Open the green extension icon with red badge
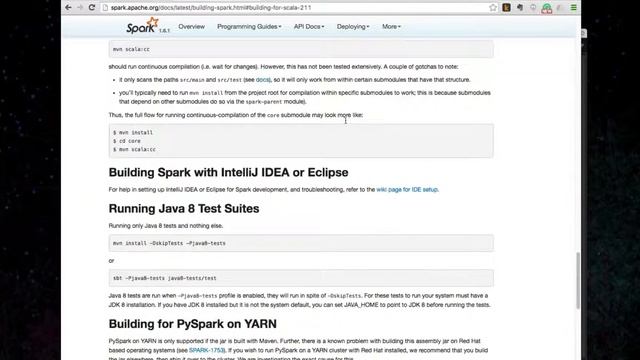The height and width of the screenshot is (360, 640). point(547,8)
